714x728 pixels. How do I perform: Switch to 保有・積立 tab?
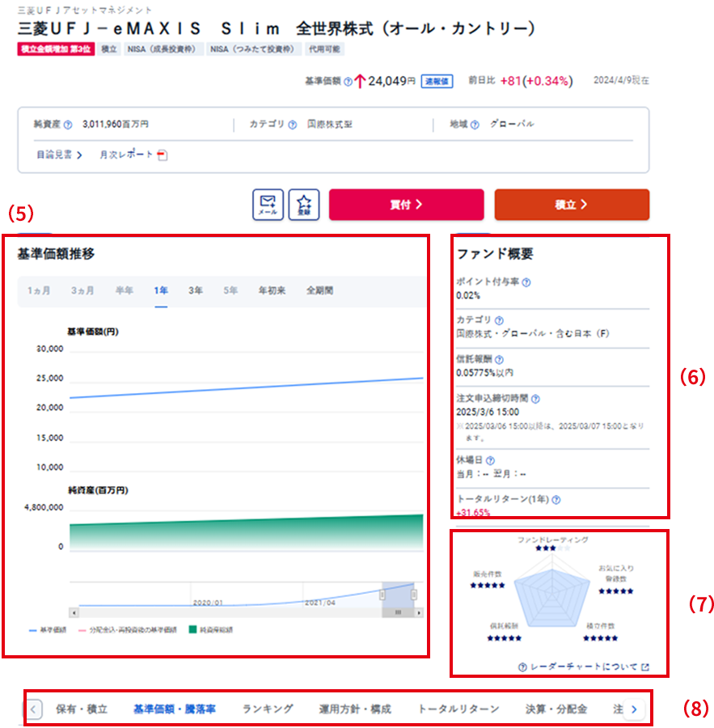pyautogui.click(x=82, y=709)
